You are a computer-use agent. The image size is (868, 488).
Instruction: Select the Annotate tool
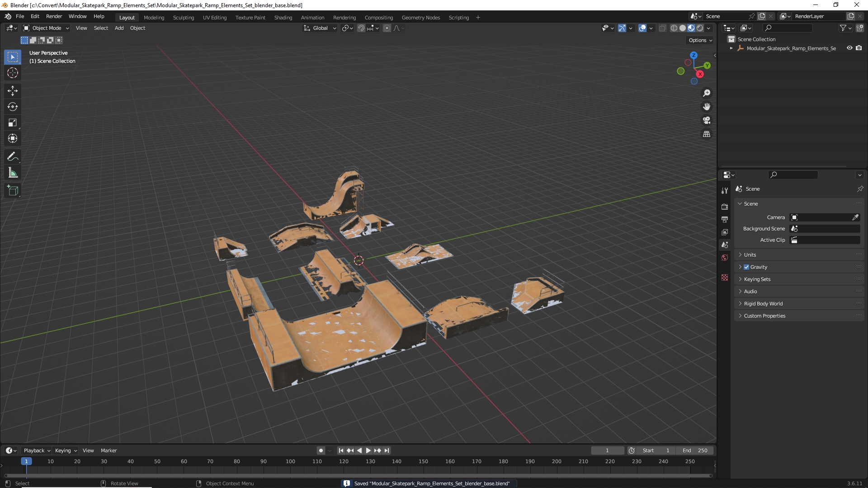pyautogui.click(x=13, y=157)
